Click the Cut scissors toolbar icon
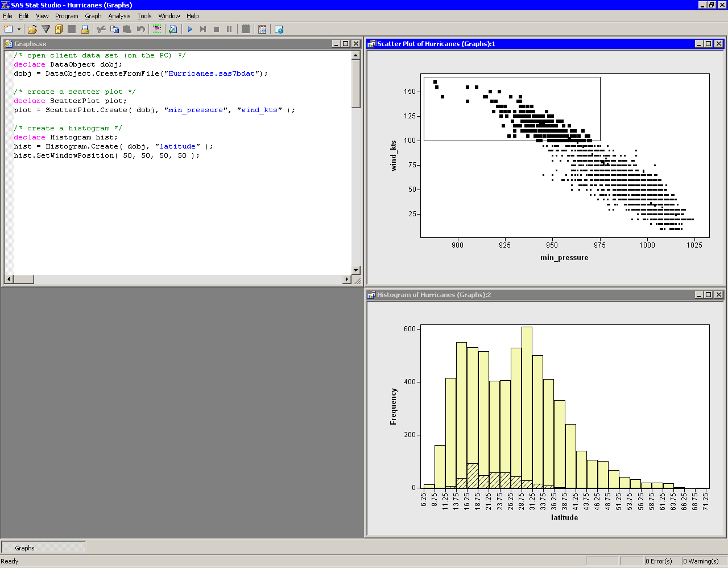This screenshot has height=568, width=728. pyautogui.click(x=101, y=29)
